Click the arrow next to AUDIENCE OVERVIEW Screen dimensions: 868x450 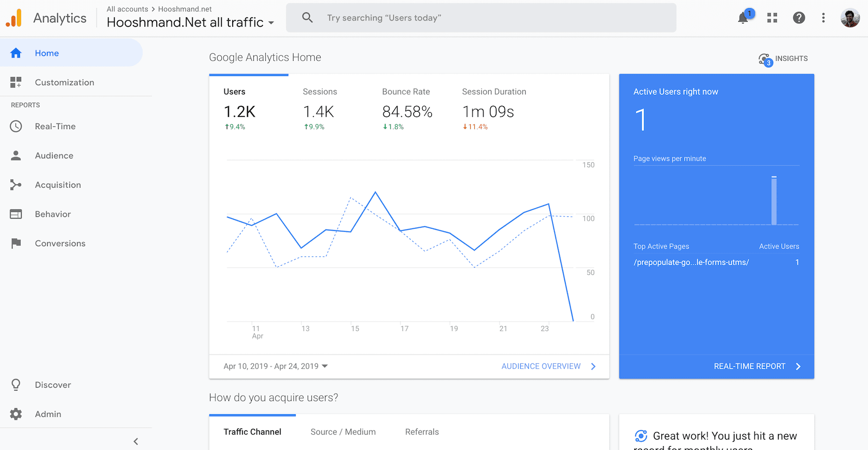tap(593, 367)
